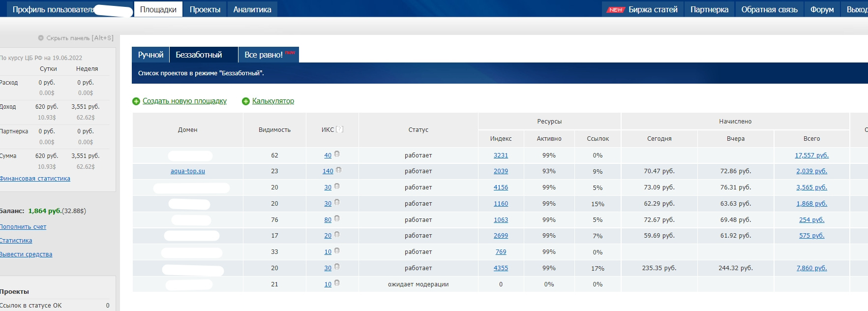This screenshot has width=868, height=311.
Task: Collapse the sidebar with Скрыть панель
Action: [x=80, y=38]
